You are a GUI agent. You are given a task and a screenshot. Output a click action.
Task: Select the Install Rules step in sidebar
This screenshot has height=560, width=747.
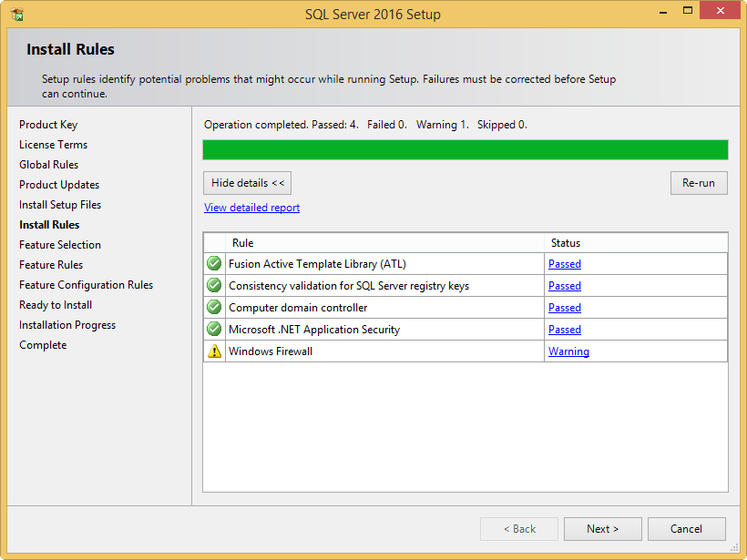[x=49, y=225]
